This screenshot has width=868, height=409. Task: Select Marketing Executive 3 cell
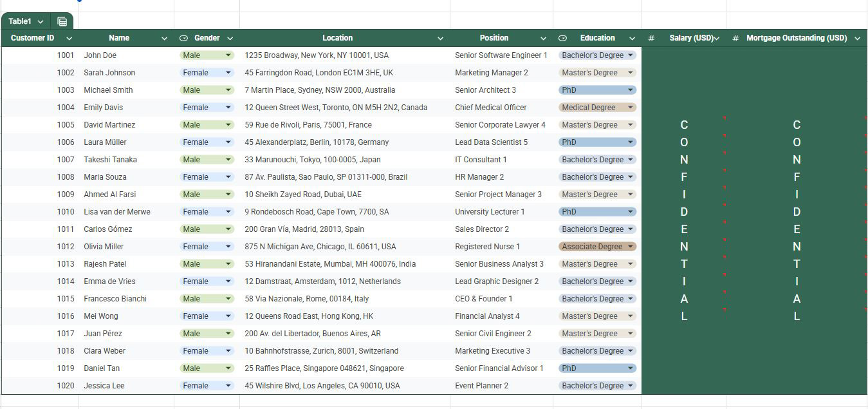click(501, 351)
